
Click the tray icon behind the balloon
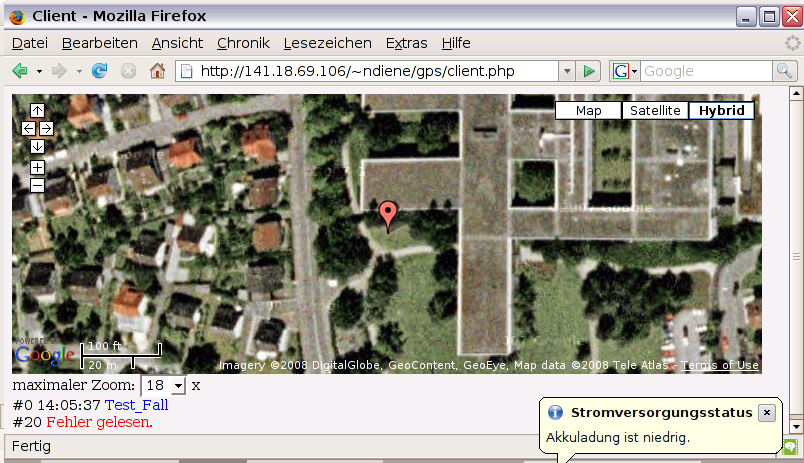tap(790, 447)
